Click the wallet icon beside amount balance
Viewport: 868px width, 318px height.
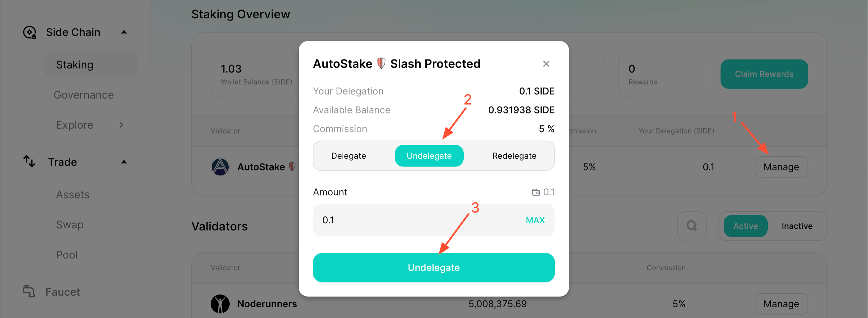[x=536, y=192]
